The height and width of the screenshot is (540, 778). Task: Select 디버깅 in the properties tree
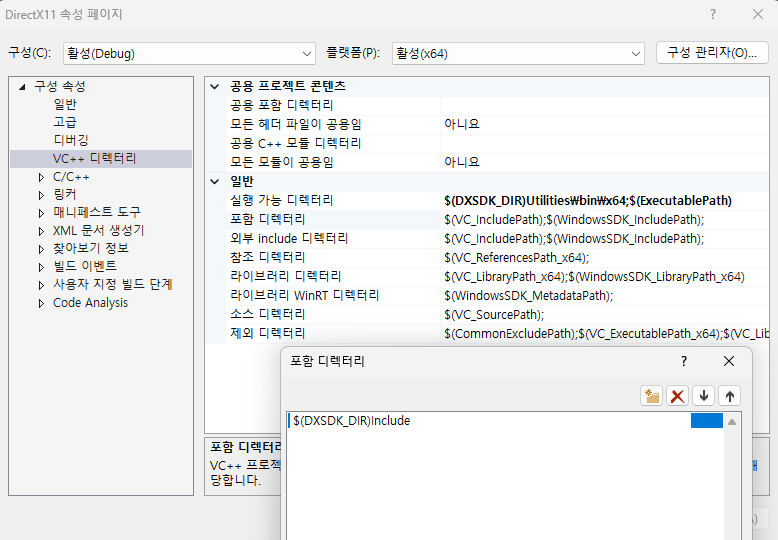coord(71,140)
